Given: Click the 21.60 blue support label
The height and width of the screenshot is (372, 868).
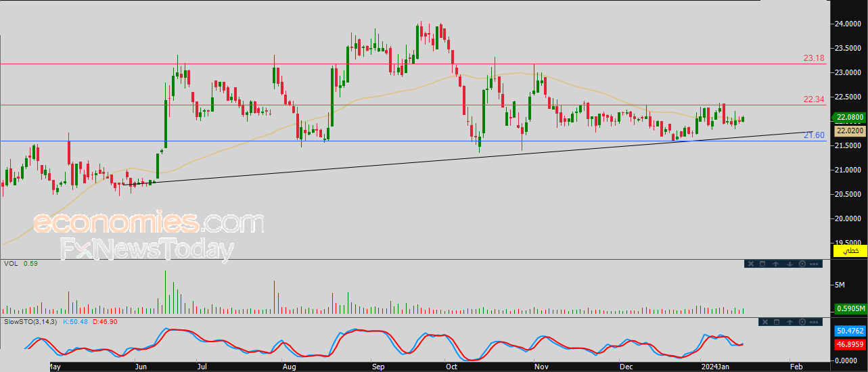Looking at the screenshot, I should (x=814, y=135).
